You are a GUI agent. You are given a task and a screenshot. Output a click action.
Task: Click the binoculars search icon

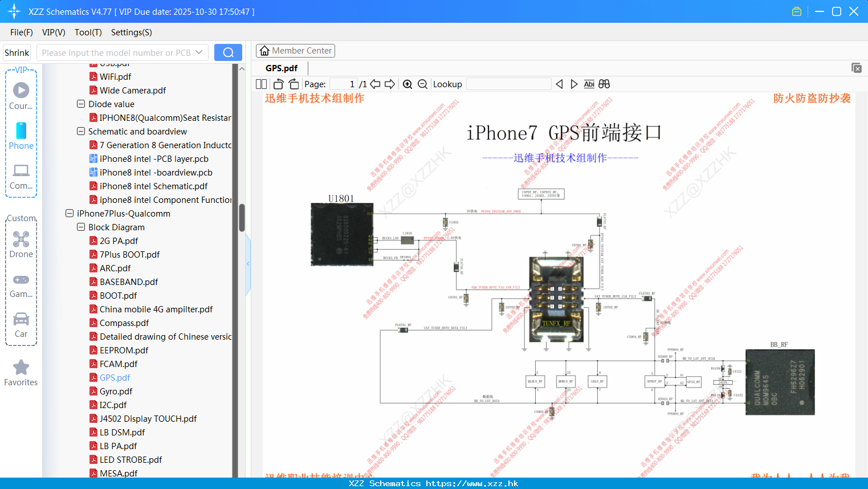click(604, 84)
